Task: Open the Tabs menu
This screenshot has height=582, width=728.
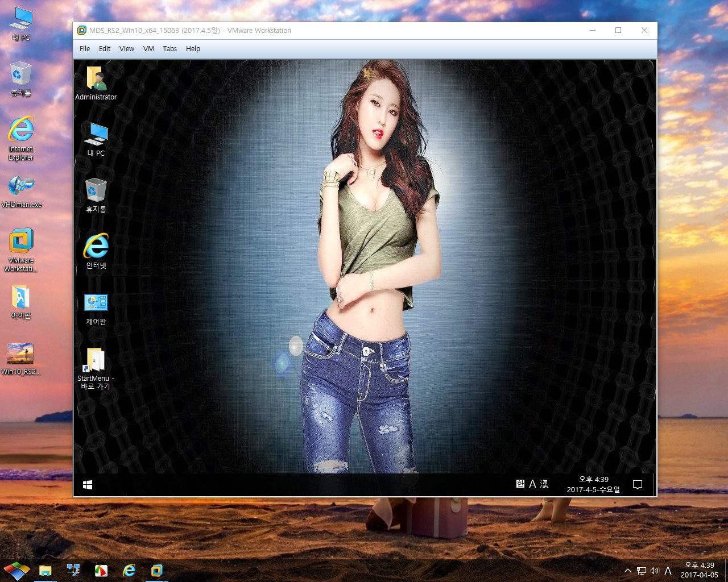Action: (x=170, y=49)
